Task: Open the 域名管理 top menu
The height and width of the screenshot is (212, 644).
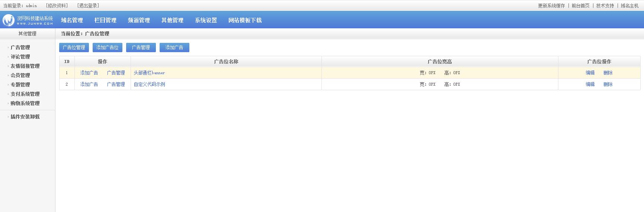Action: (72, 20)
